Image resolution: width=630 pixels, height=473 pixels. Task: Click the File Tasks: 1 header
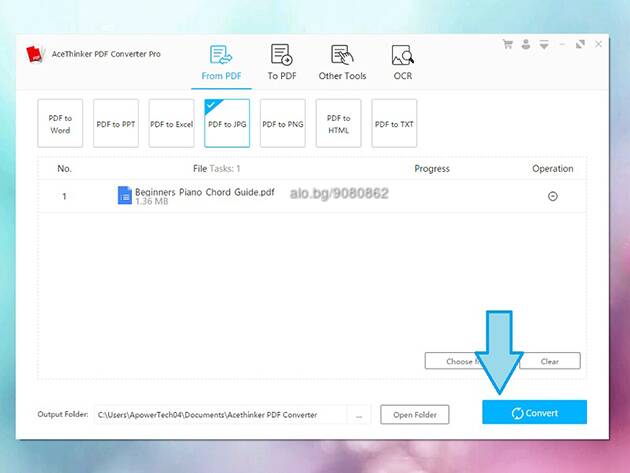tap(217, 169)
